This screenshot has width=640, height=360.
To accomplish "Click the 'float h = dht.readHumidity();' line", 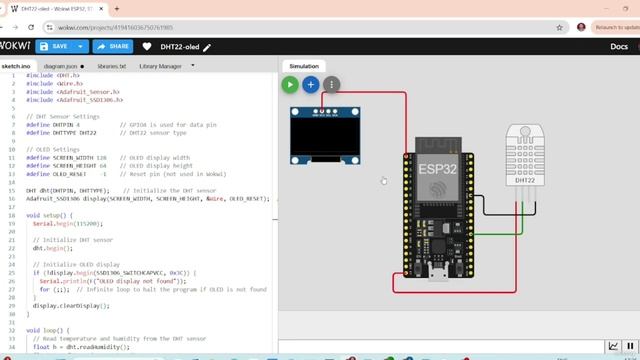I will [81, 347].
